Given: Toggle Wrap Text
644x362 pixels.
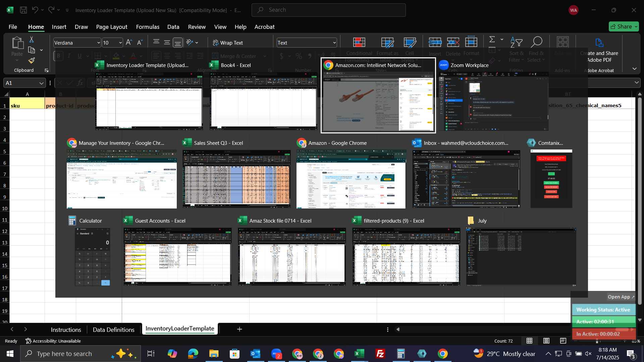Looking at the screenshot, I should pyautogui.click(x=228, y=43).
